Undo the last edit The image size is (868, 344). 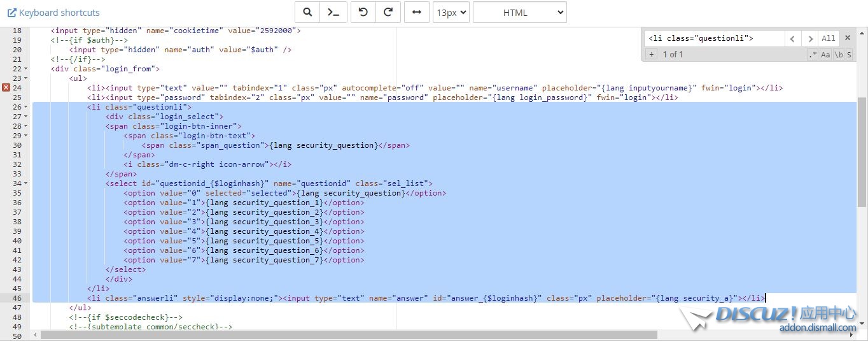tap(363, 13)
